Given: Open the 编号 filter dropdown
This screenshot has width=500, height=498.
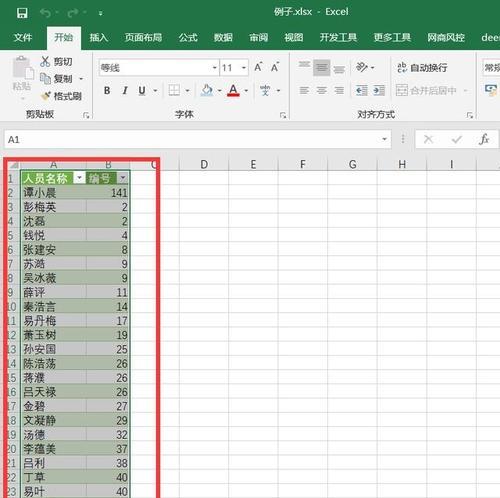Looking at the screenshot, I should 122,178.
